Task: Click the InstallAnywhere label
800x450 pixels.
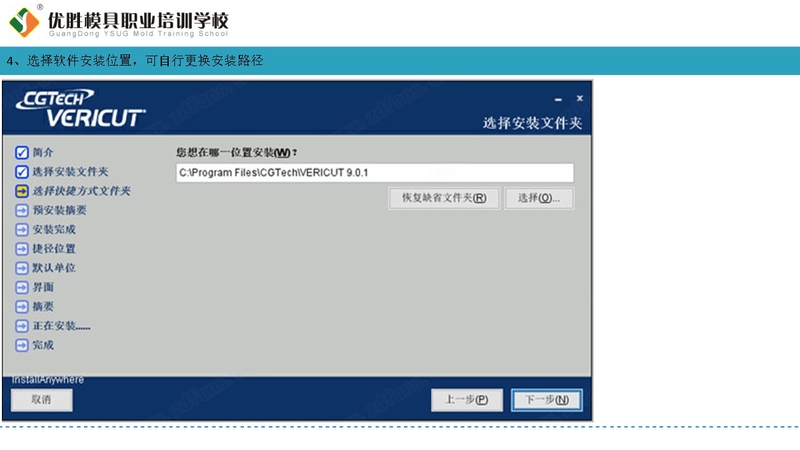Action: (47, 380)
